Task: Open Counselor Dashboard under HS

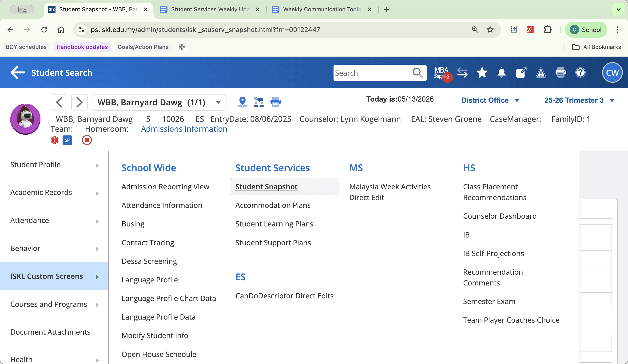Action: (500, 216)
